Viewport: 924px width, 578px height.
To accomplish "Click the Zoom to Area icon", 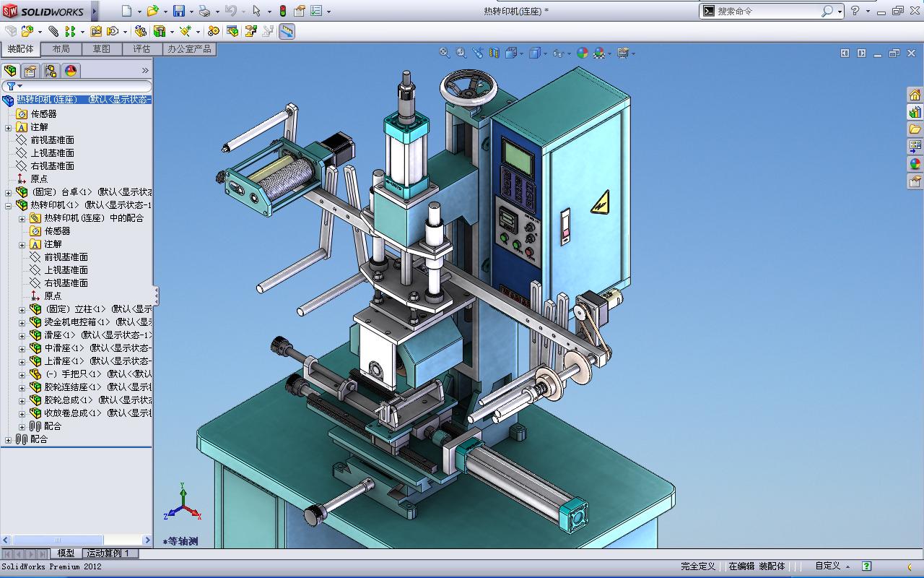I will tap(461, 53).
